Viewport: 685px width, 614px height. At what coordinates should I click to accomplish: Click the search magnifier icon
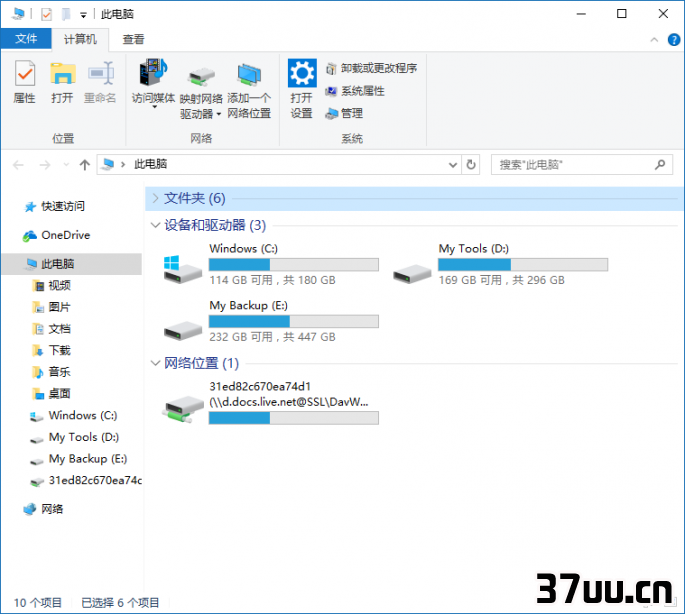tap(660, 165)
